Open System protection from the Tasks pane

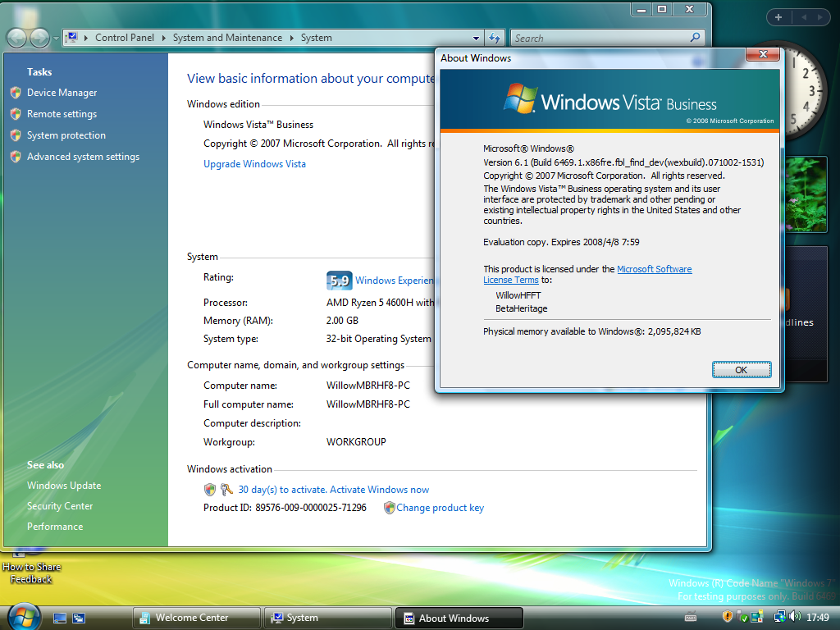point(66,135)
